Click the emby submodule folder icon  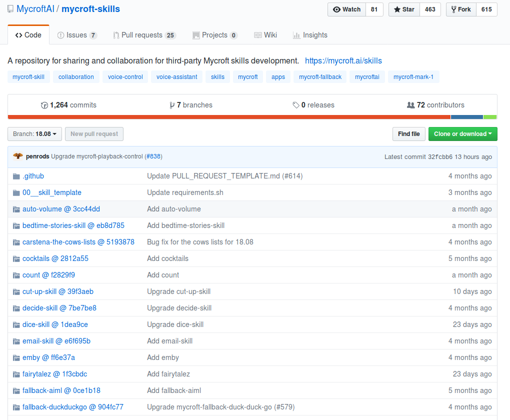(x=16, y=358)
